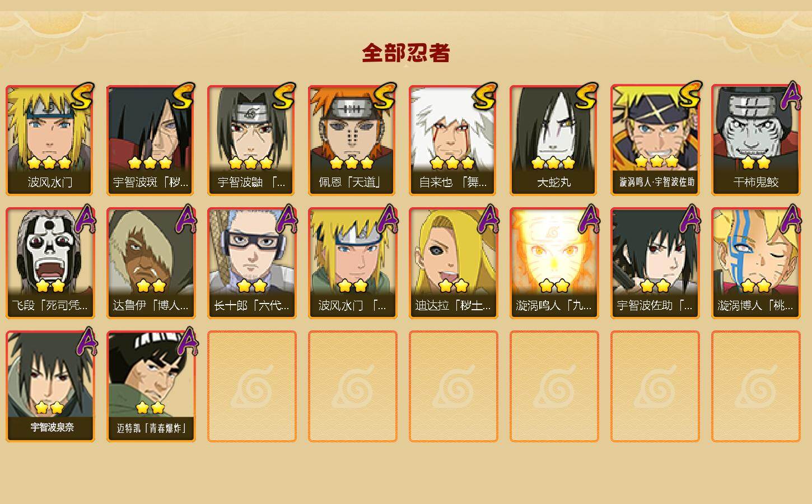Click the first empty ninja slot
812x504 pixels.
(251, 386)
